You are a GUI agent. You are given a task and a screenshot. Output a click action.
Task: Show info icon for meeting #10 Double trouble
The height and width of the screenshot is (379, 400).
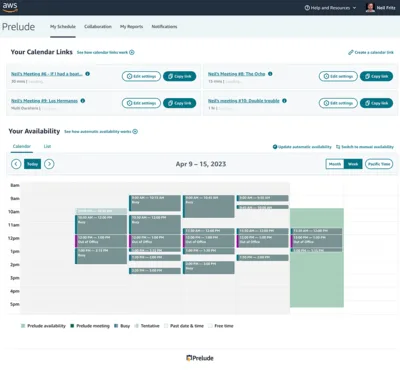coord(284,100)
